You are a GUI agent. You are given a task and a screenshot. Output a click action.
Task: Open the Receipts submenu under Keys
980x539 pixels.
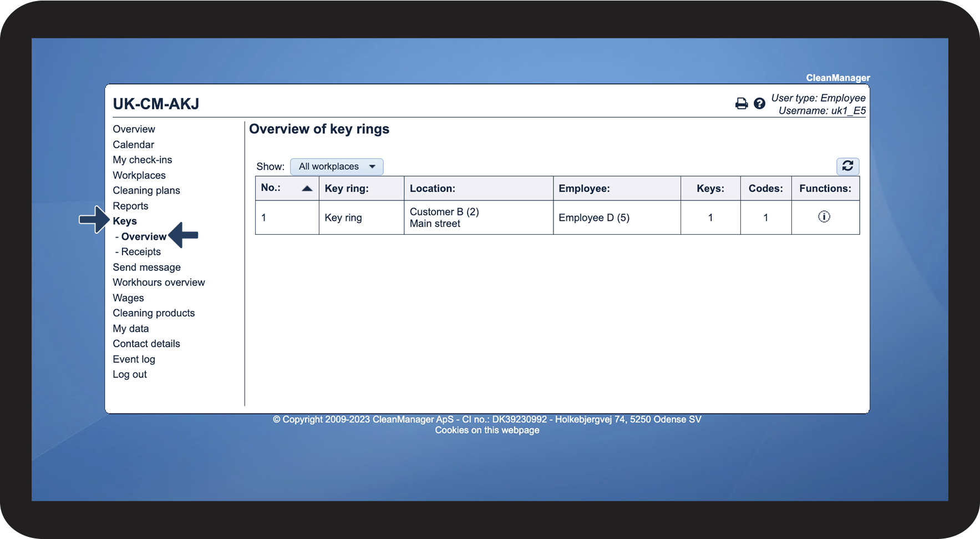coord(141,252)
